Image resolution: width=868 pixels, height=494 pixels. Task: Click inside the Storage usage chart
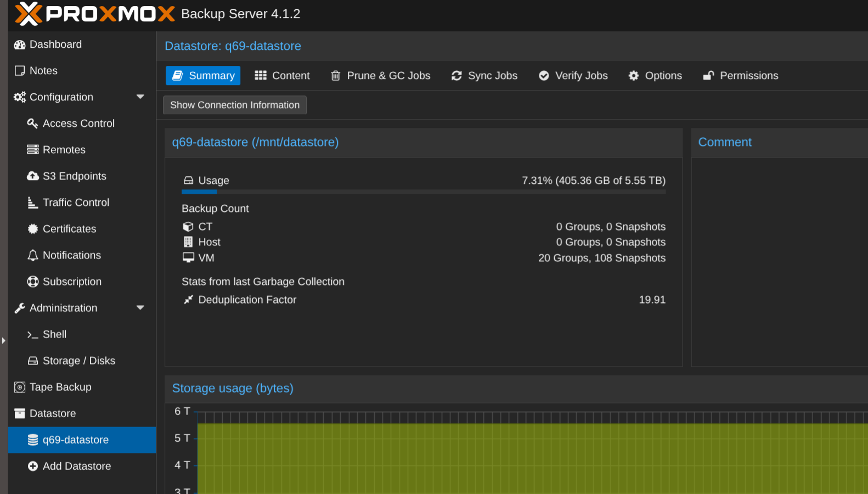[x=527, y=456]
